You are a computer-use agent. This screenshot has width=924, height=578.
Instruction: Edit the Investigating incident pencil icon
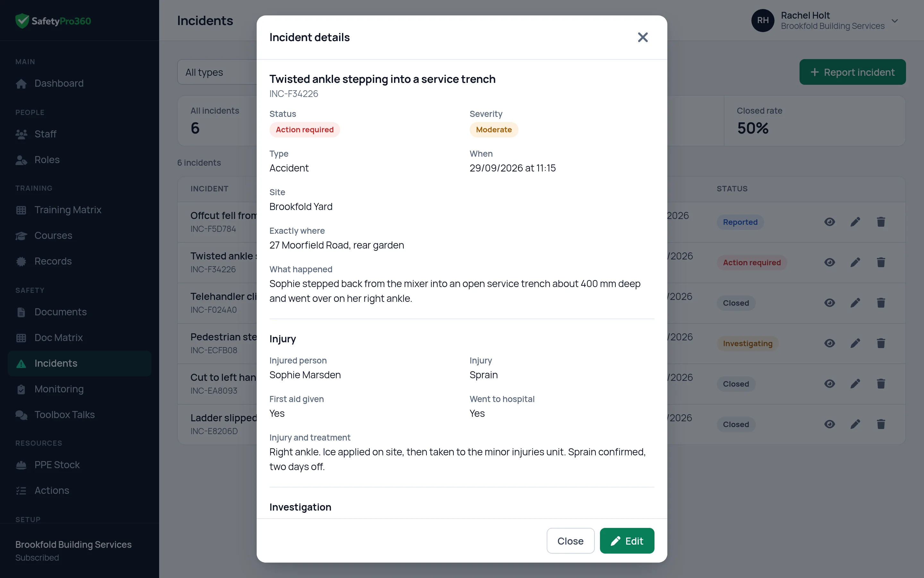(855, 343)
